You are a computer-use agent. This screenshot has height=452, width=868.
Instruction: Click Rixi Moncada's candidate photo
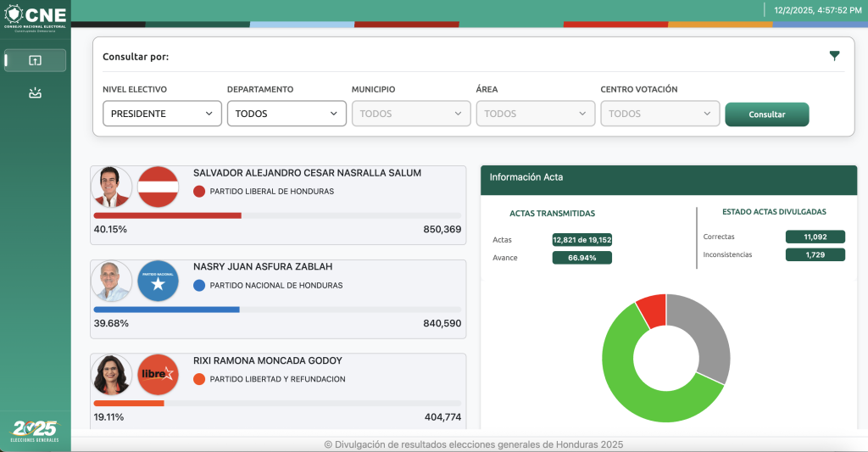pyautogui.click(x=112, y=374)
